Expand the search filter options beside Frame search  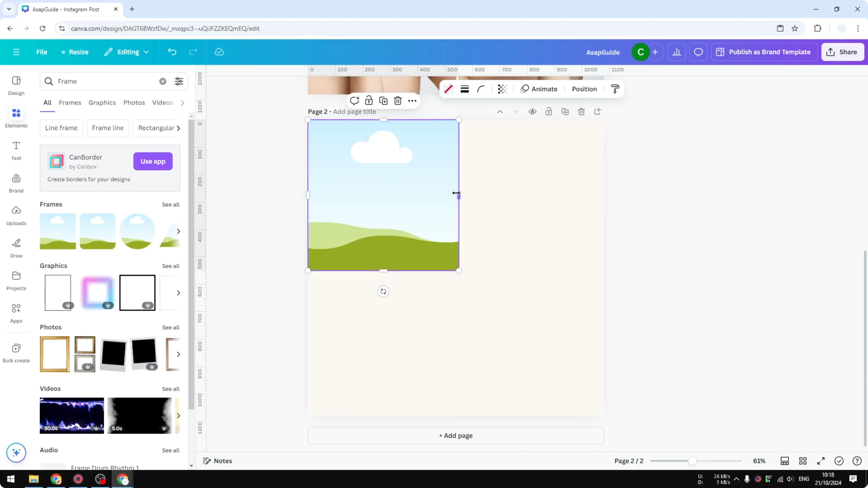179,81
